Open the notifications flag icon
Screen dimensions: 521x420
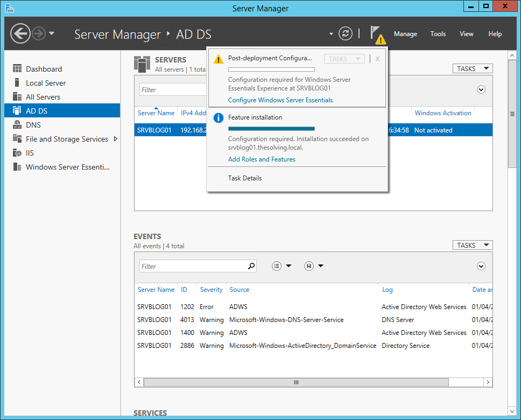pyautogui.click(x=377, y=34)
